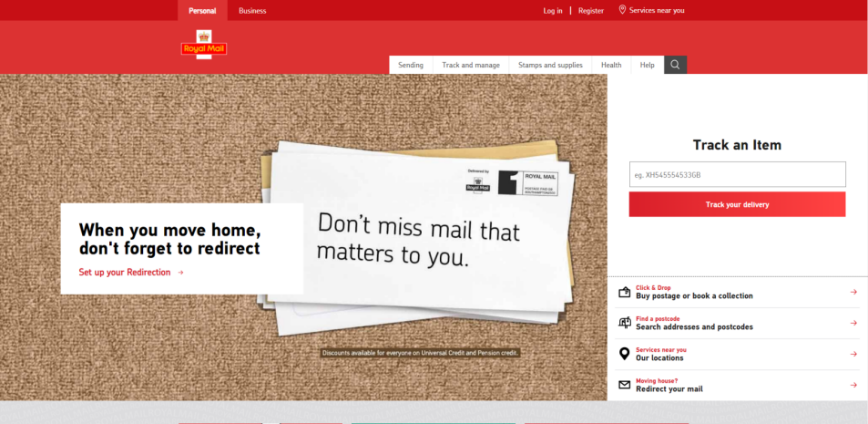868x424 pixels.
Task: Open the Help menu item
Action: tap(647, 66)
